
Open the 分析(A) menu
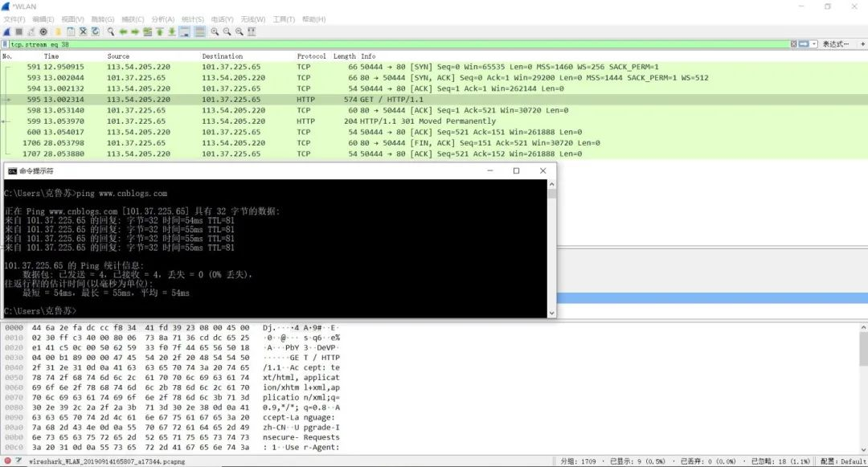pos(162,19)
